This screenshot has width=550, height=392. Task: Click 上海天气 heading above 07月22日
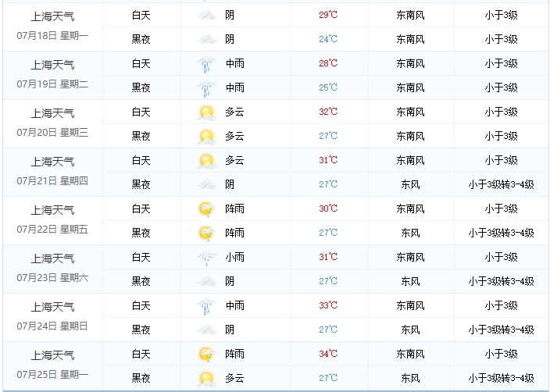tap(52, 210)
